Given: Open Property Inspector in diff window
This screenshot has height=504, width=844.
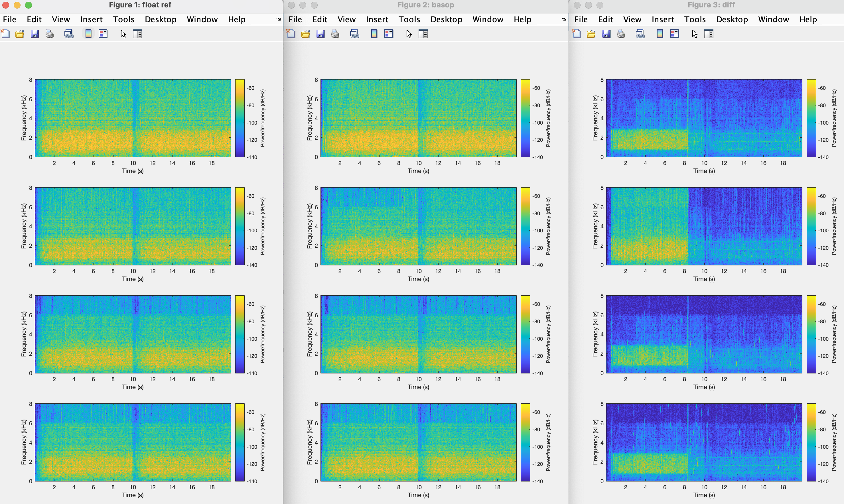Looking at the screenshot, I should (x=709, y=34).
